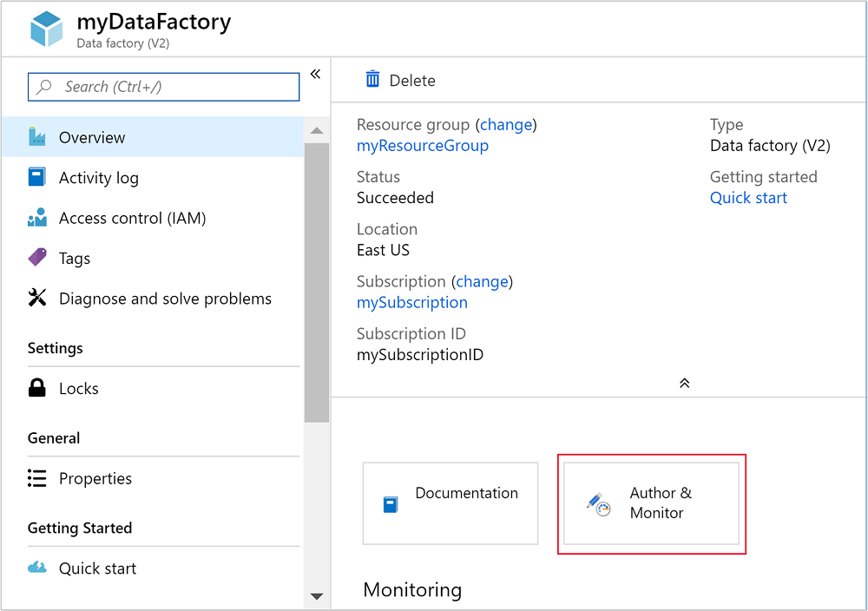868x611 pixels.
Task: Select the Tags tag icon
Action: click(x=36, y=258)
